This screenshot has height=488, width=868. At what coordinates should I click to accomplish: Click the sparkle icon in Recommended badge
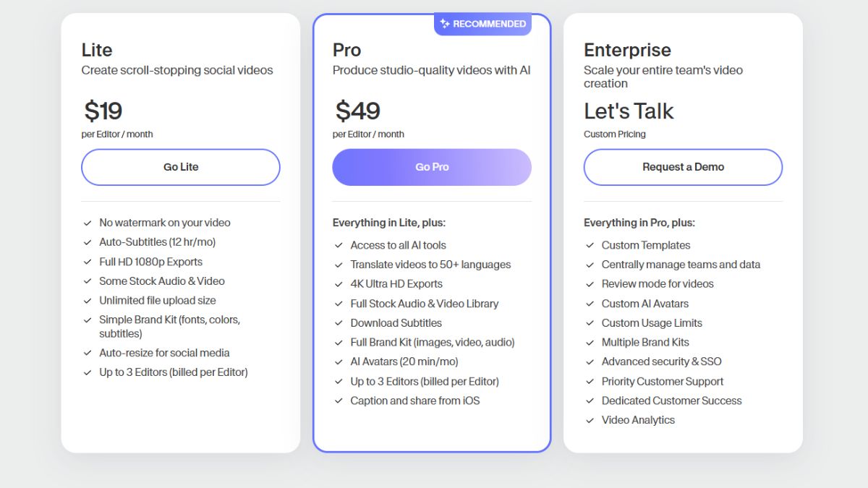pyautogui.click(x=445, y=24)
